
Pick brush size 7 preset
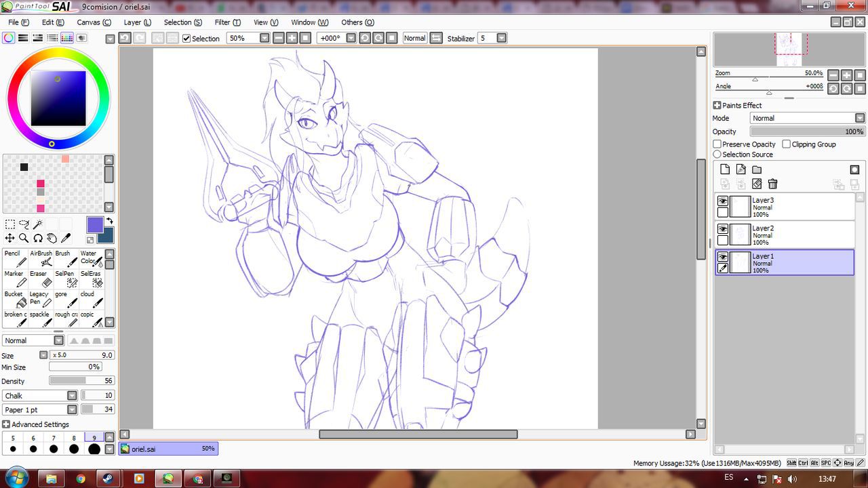[54, 445]
